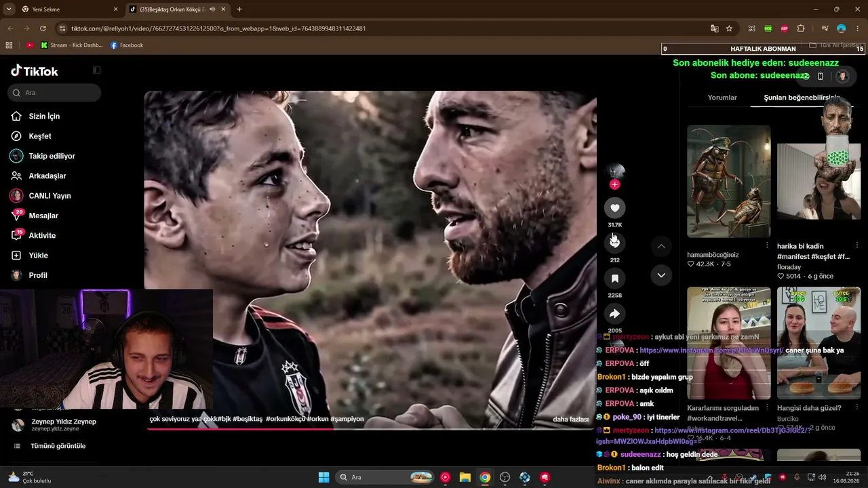Screen dimensions: 868x488
Task: Open the Windows Start menu
Action: click(323, 477)
